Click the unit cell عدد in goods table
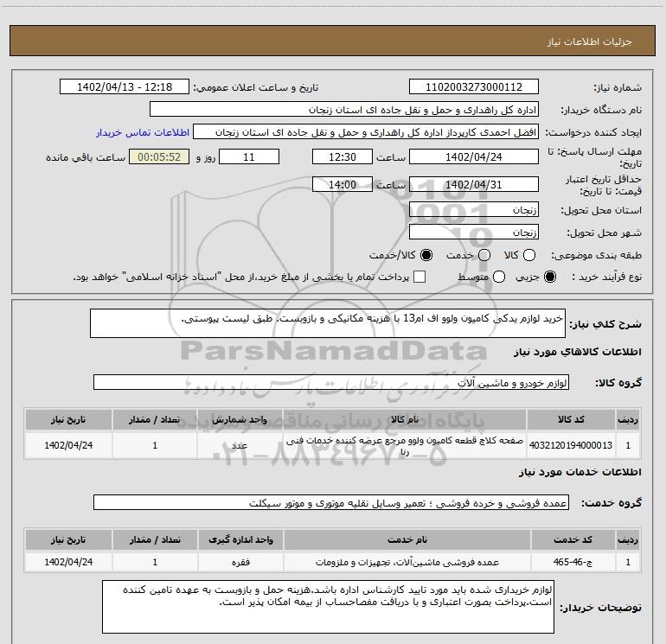The image size is (666, 644). pos(240,445)
